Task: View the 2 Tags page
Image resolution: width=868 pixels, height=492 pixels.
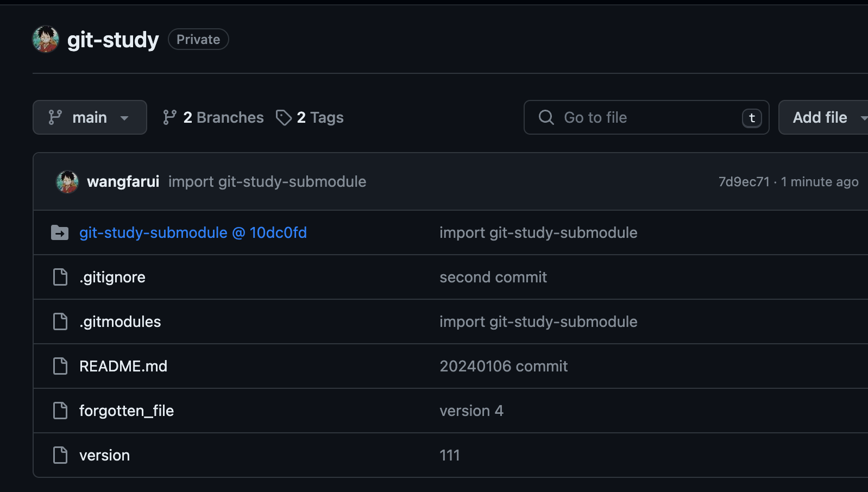Action: tap(310, 117)
